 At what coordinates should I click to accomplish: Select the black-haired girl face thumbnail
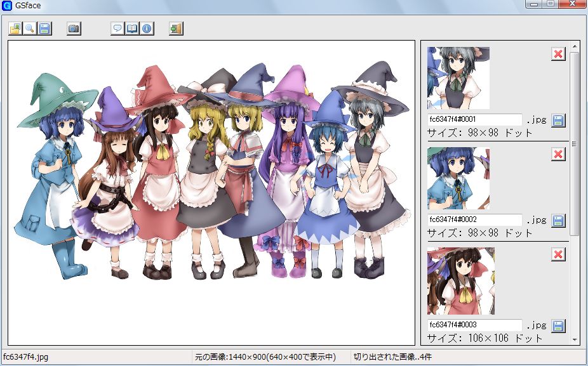coord(461,281)
